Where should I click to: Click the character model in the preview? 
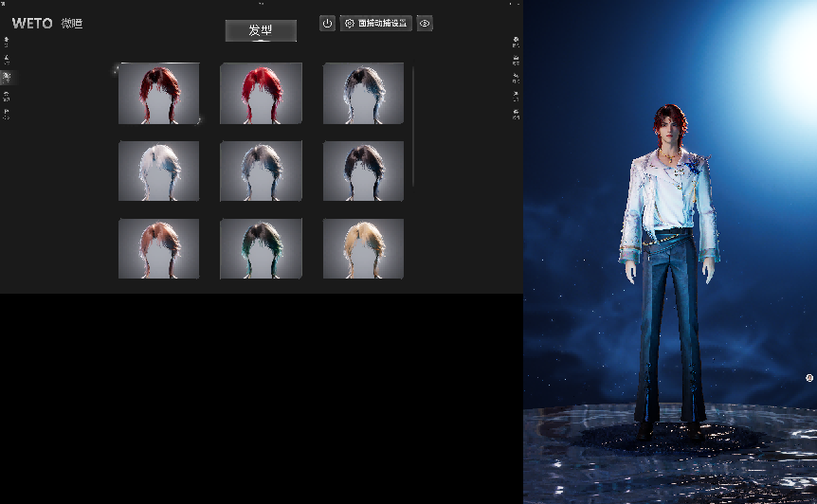point(670,265)
